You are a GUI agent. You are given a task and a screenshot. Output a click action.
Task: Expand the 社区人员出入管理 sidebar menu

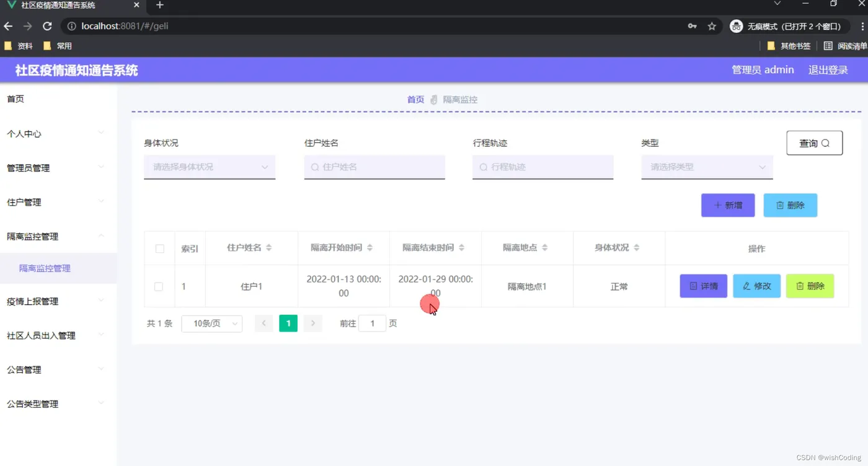pyautogui.click(x=58, y=335)
